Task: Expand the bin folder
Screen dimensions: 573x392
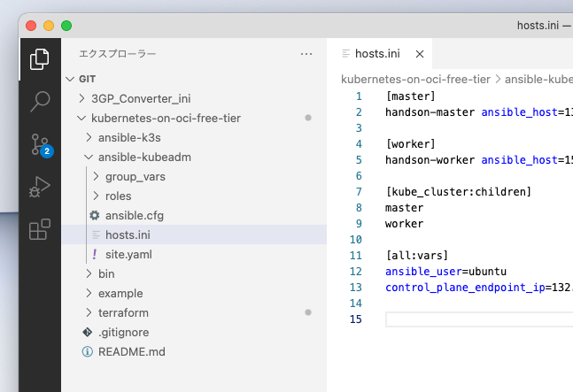Action: click(89, 273)
